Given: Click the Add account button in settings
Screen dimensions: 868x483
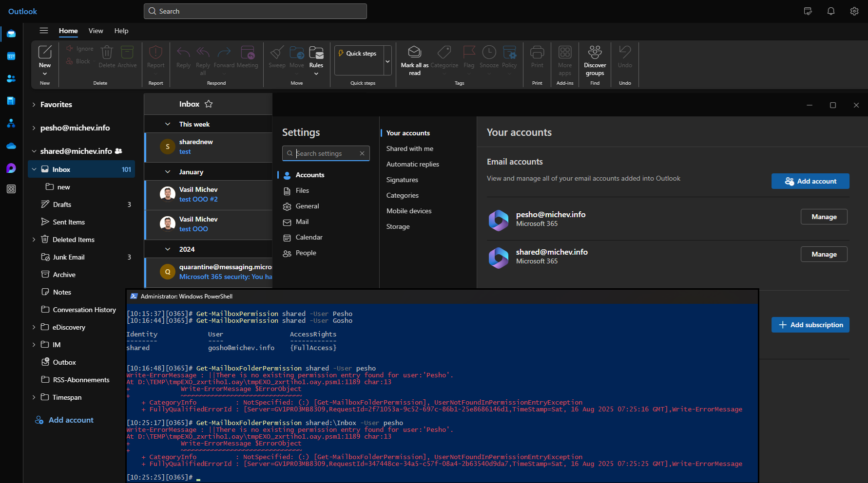Looking at the screenshot, I should [810, 181].
